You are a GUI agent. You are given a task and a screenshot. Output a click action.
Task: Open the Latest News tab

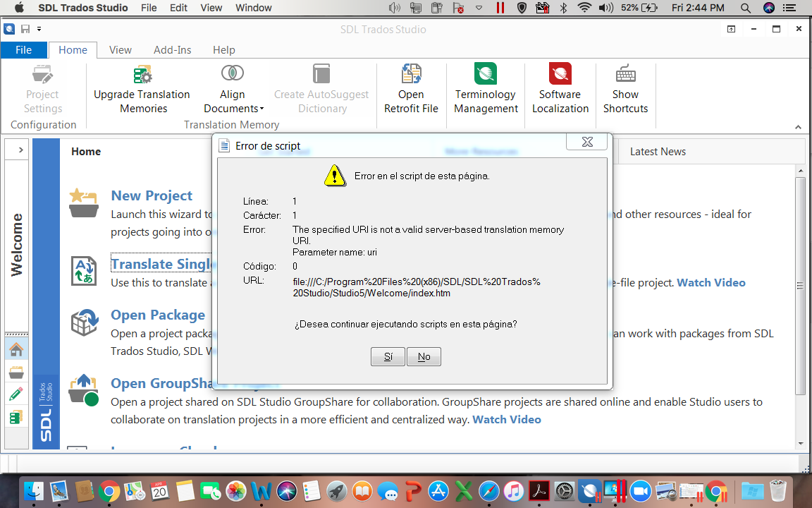658,152
